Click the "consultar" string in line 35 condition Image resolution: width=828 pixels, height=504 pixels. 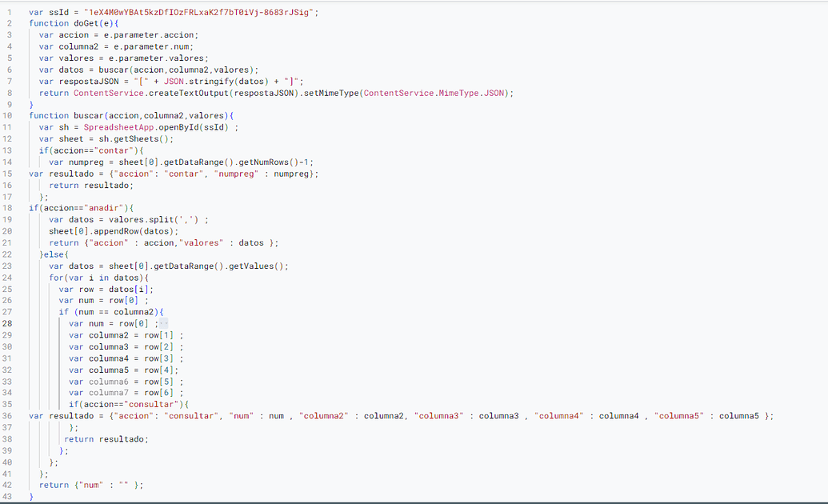point(155,405)
